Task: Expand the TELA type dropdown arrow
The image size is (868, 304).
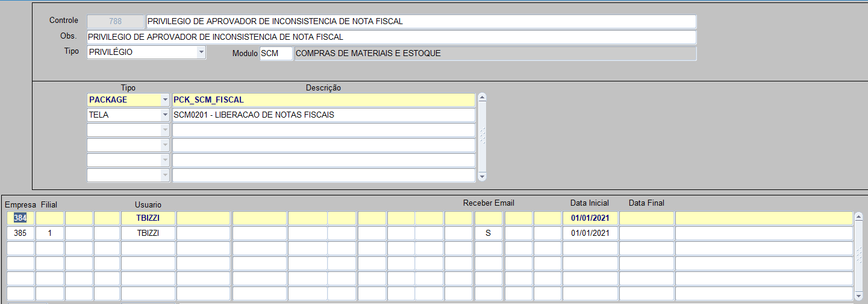Action: click(x=165, y=115)
